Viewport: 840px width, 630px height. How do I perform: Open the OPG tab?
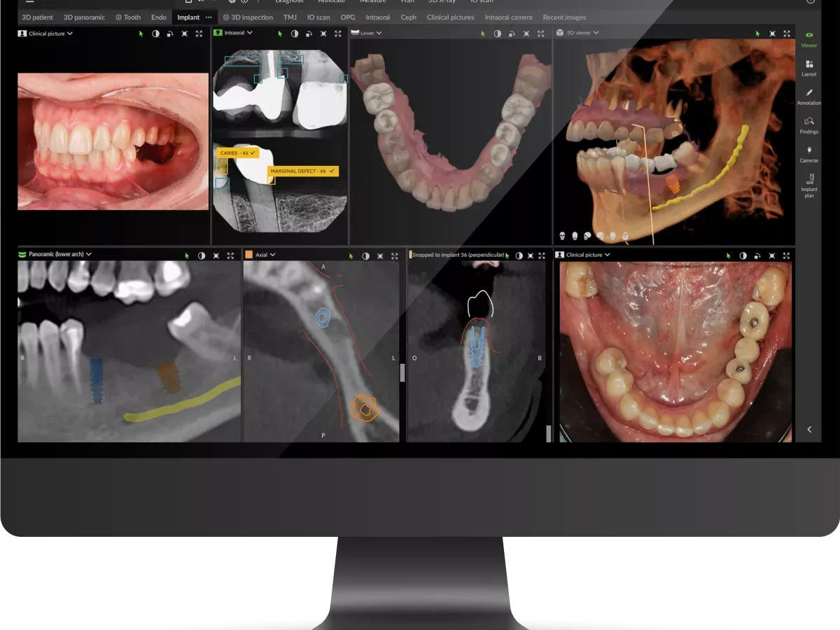[348, 17]
